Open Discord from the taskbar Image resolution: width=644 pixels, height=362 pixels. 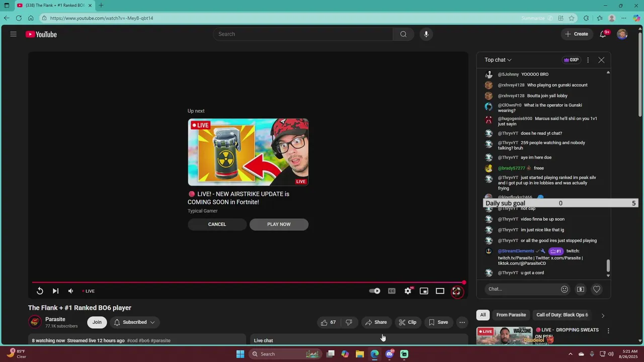pyautogui.click(x=389, y=354)
